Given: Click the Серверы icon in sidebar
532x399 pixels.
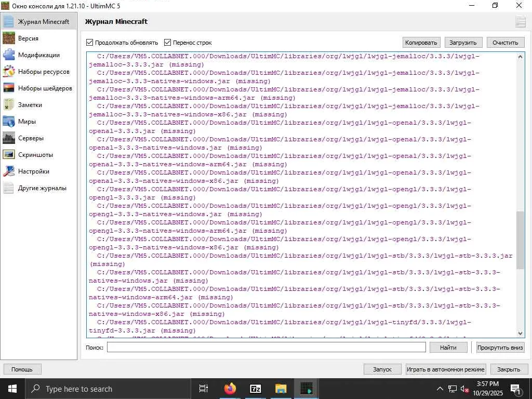Looking at the screenshot, I should pos(8,138).
